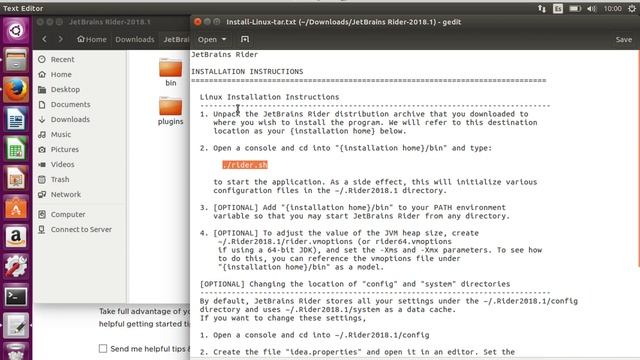Open the Ubuntu Dash search launcher

click(16, 31)
